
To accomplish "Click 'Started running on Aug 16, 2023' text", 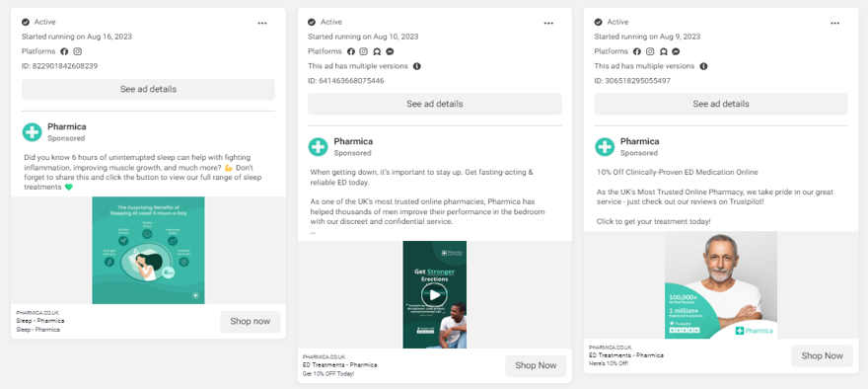I will pyautogui.click(x=77, y=37).
